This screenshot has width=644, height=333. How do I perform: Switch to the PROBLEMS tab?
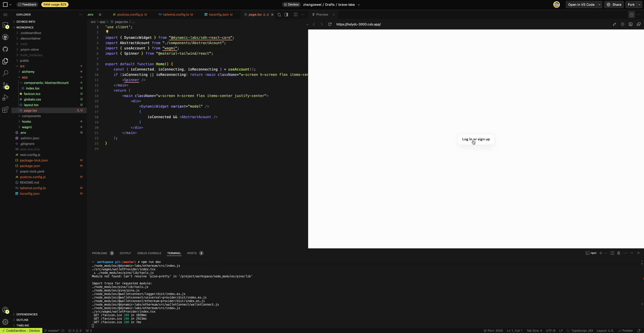click(100, 253)
